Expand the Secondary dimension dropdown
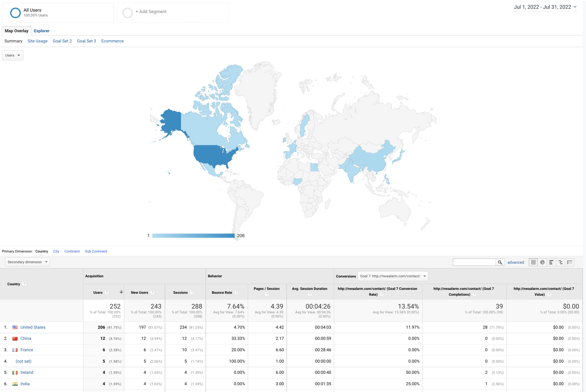This screenshot has width=586, height=392. [27, 262]
